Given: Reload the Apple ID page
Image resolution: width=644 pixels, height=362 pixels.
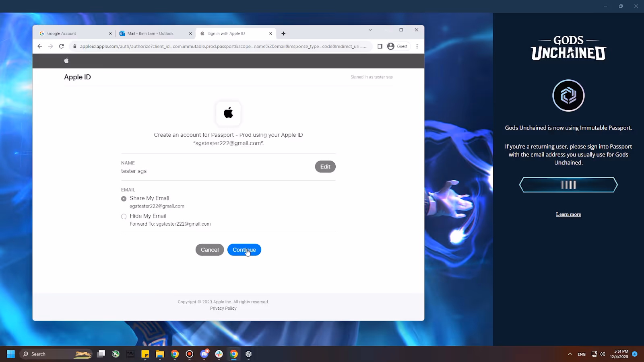Looking at the screenshot, I should pyautogui.click(x=62, y=46).
